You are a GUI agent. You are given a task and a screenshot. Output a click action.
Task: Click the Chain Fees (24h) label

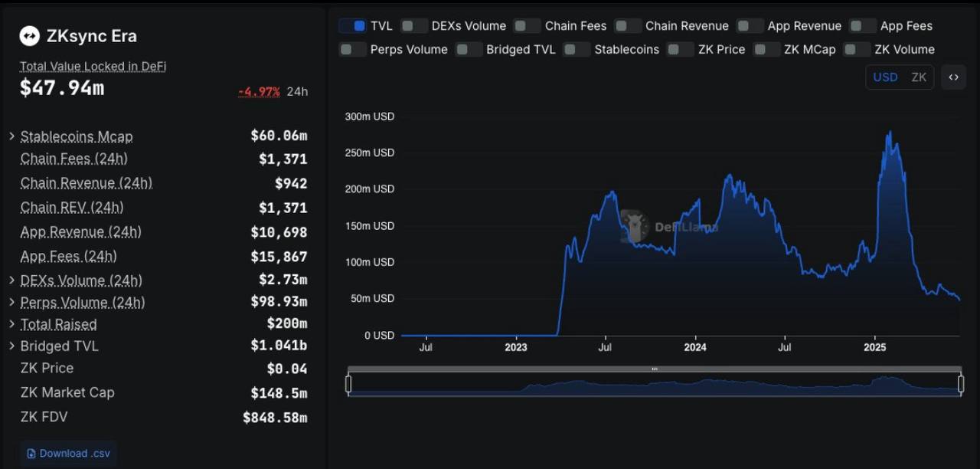tap(73, 159)
